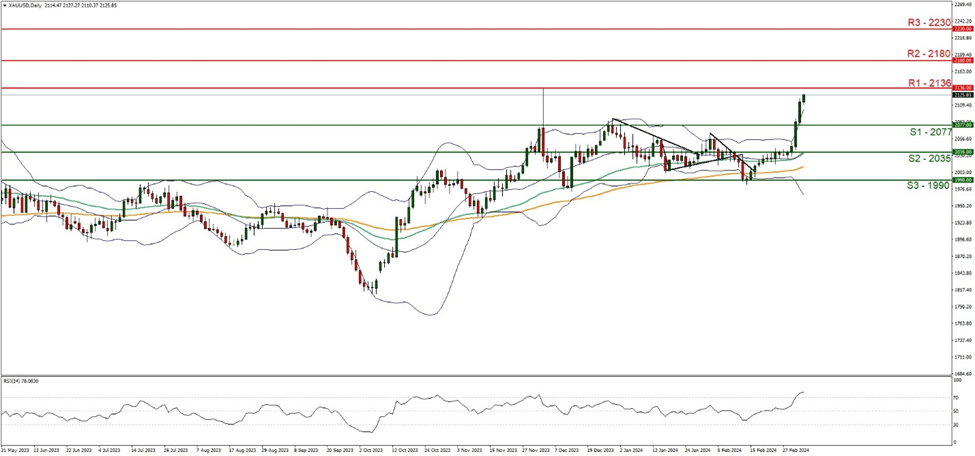
Task: Select the October 2023 lowest candle
Action: coord(376,287)
